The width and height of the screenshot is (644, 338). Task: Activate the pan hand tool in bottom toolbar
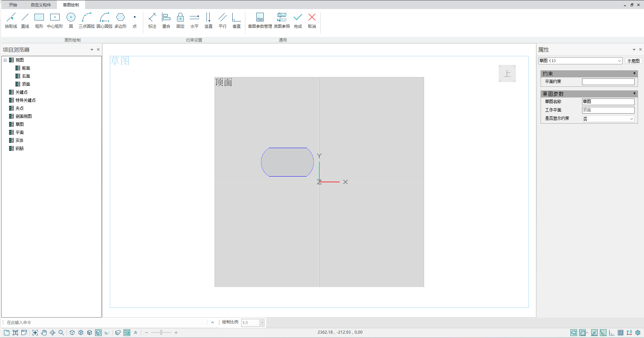click(x=44, y=333)
